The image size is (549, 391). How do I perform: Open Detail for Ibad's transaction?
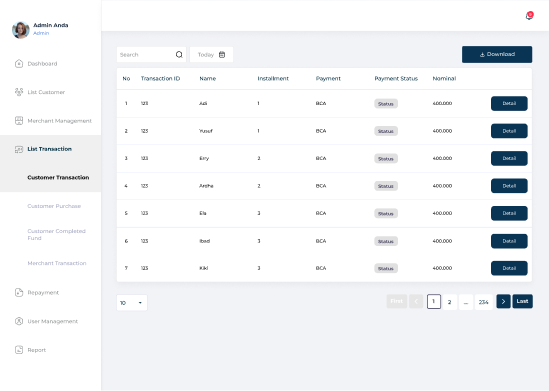pos(509,241)
